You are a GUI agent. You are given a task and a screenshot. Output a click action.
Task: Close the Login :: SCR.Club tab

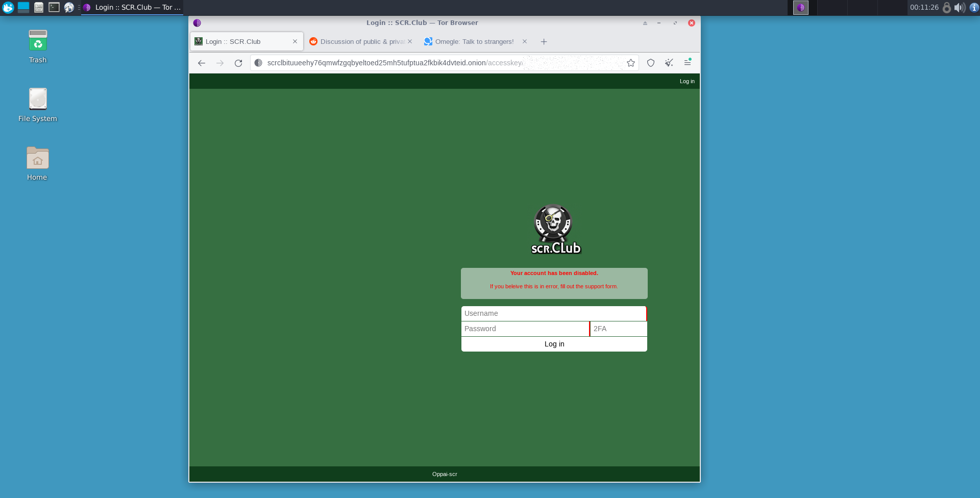[295, 41]
